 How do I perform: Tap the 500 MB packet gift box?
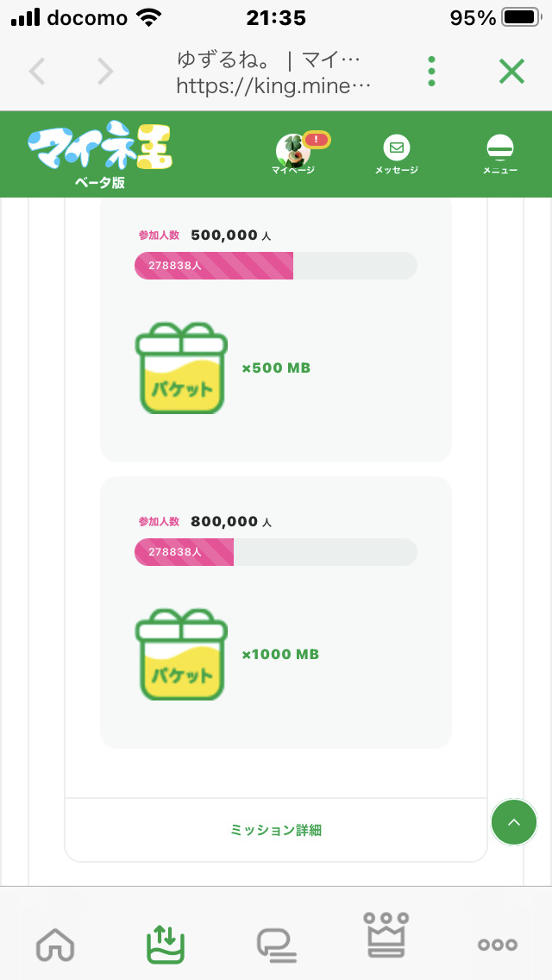(181, 368)
